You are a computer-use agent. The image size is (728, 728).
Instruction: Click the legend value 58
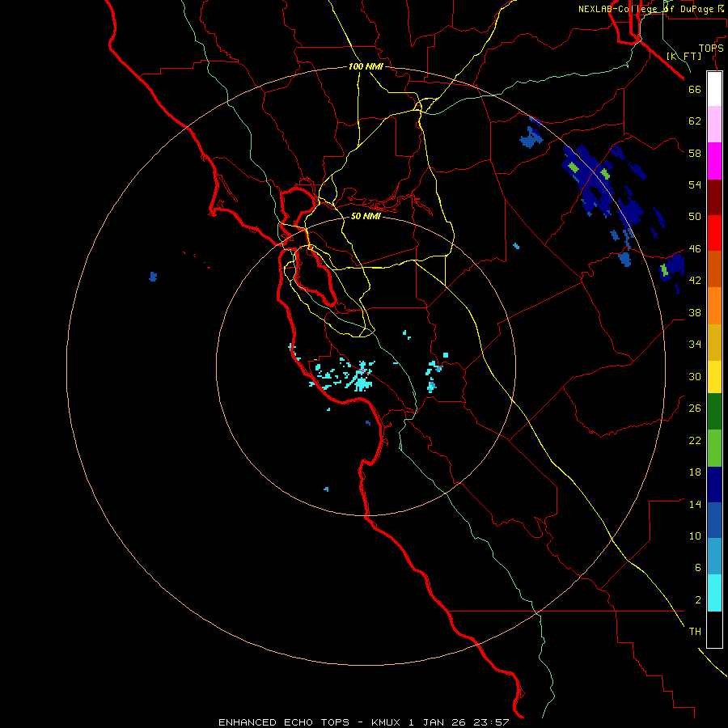coord(695,153)
